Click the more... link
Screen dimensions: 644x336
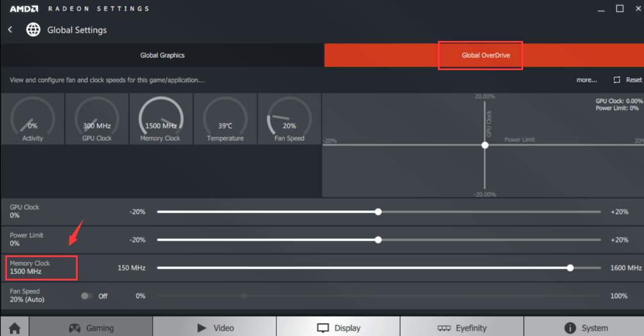[587, 80]
